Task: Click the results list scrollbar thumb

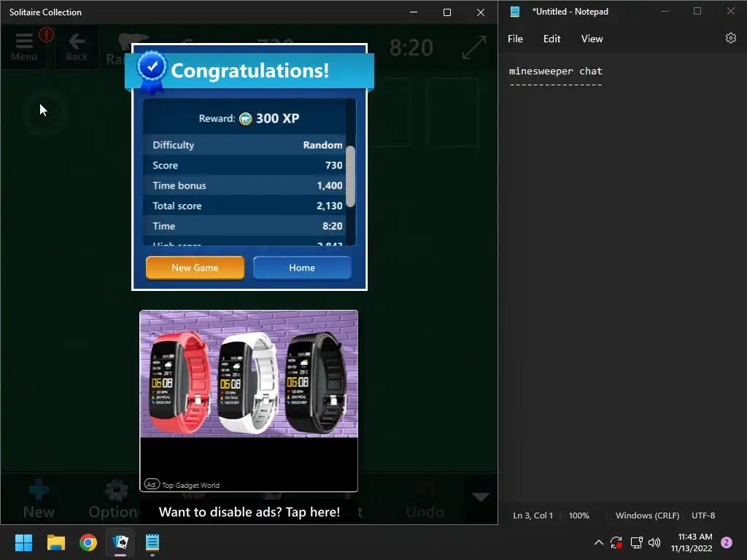Action: pos(351,176)
